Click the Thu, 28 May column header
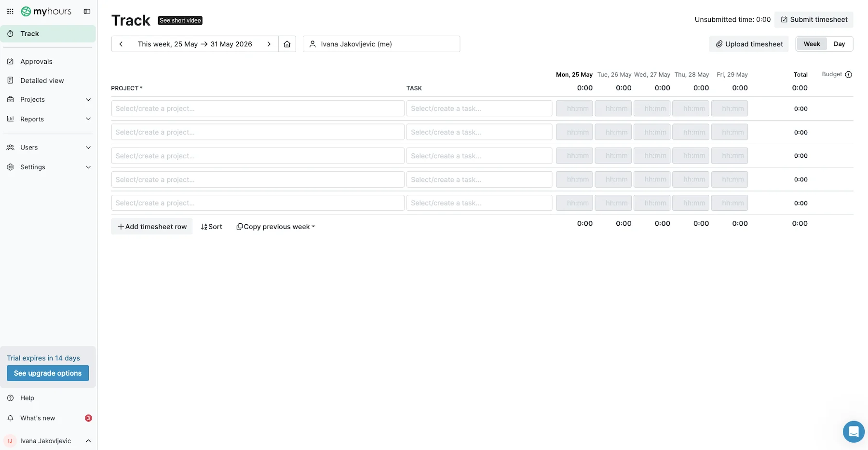The width and height of the screenshot is (868, 450). (692, 75)
